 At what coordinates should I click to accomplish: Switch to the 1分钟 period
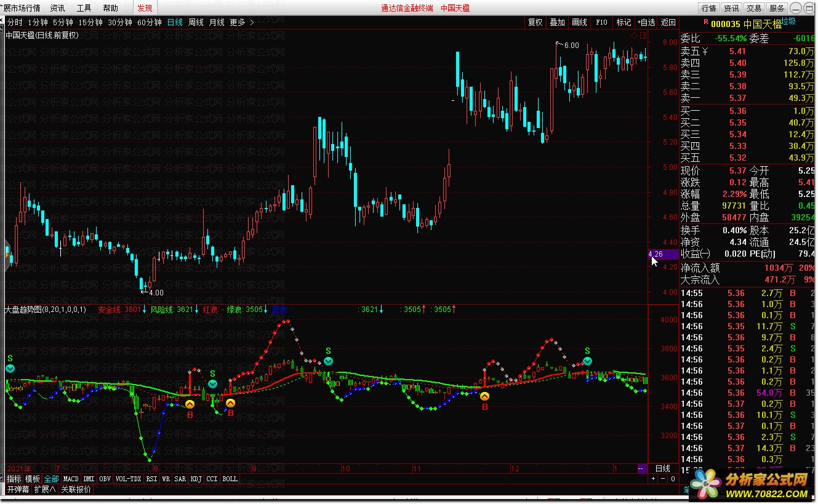[x=38, y=22]
